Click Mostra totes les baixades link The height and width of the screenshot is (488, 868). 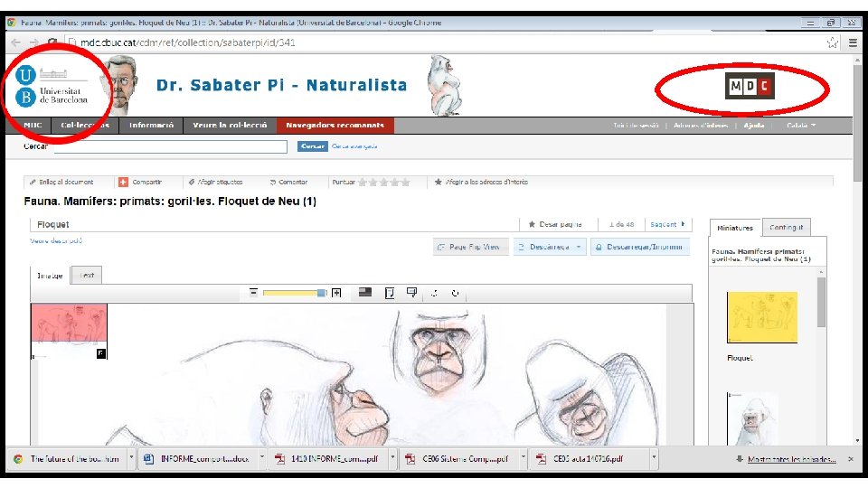792,459
